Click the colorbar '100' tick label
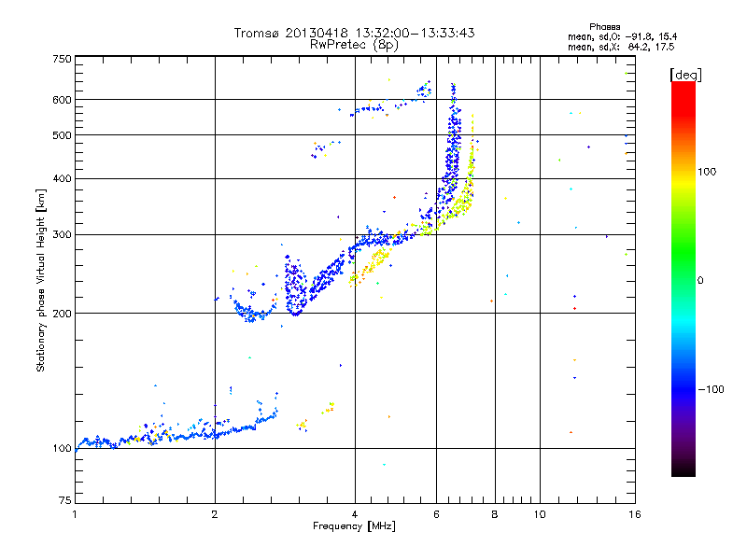The height and width of the screenshot is (560, 747). point(707,172)
